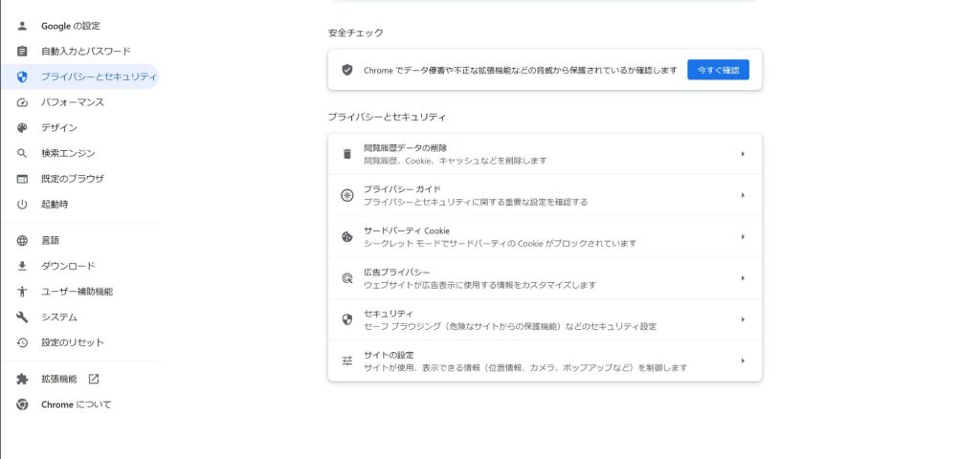980x459 pixels.
Task: Click the プライバシーとセキュリティ section heading above list
Action: point(387,117)
